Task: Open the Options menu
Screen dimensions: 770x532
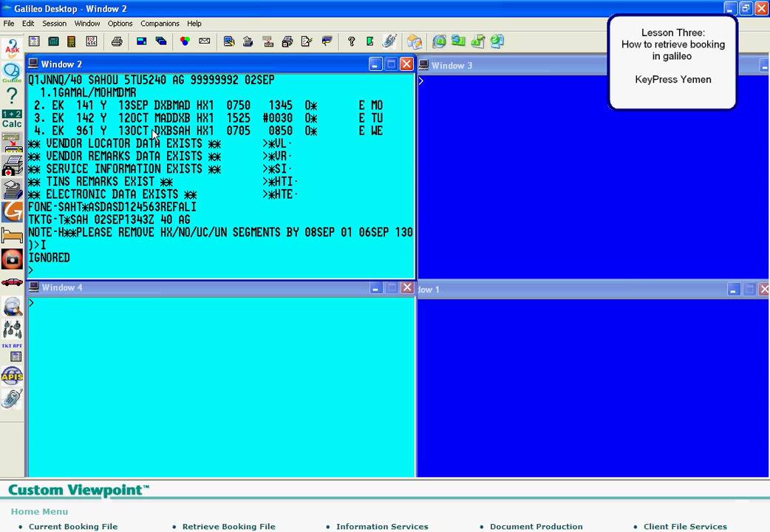Action: (120, 23)
